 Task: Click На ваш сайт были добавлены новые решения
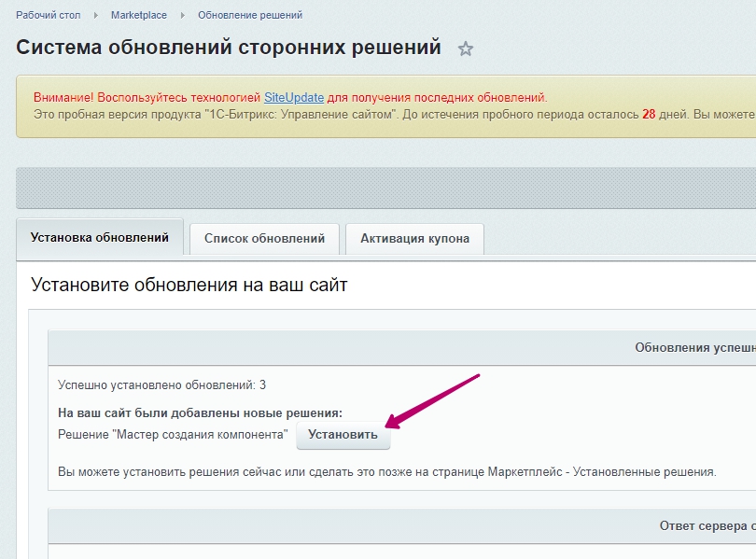point(200,413)
